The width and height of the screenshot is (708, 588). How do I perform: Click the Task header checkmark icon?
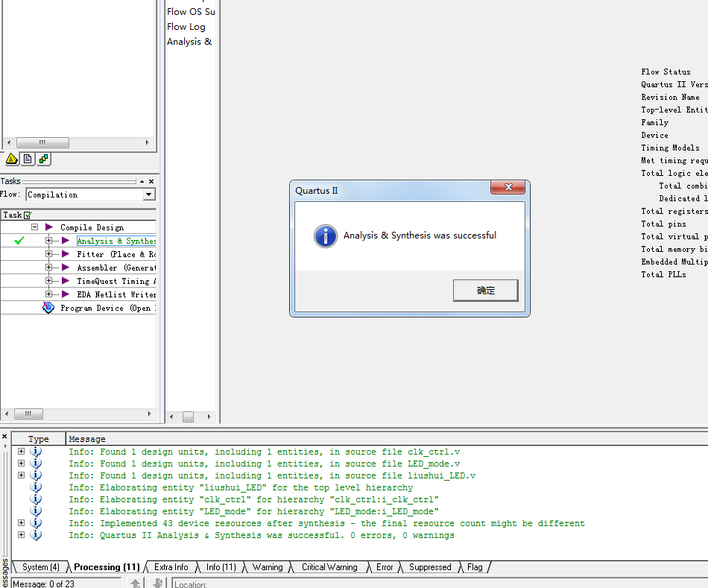click(x=28, y=215)
